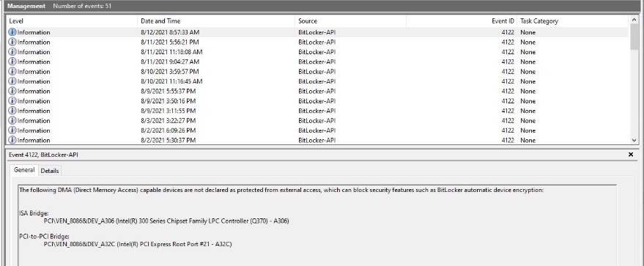Image resolution: width=644 pixels, height=266 pixels.
Task: Click the info icon for the 8/2/2021 6:09:26 PM event
Action: coord(12,130)
